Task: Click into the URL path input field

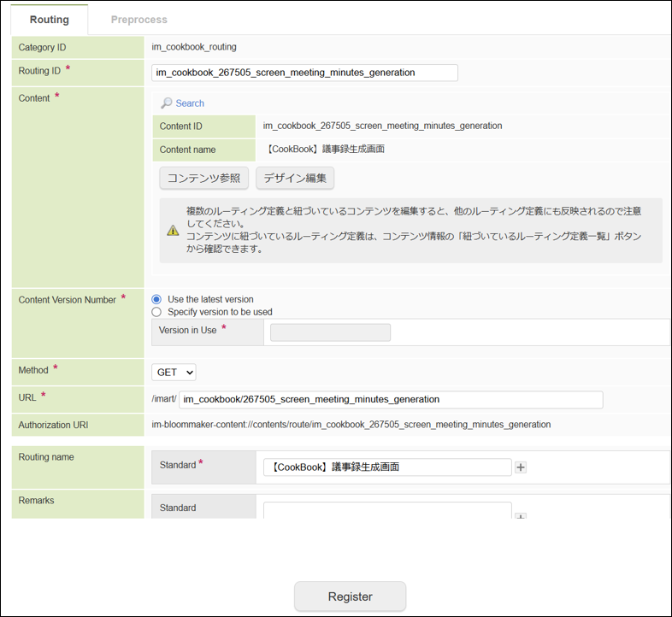Action: pyautogui.click(x=390, y=399)
